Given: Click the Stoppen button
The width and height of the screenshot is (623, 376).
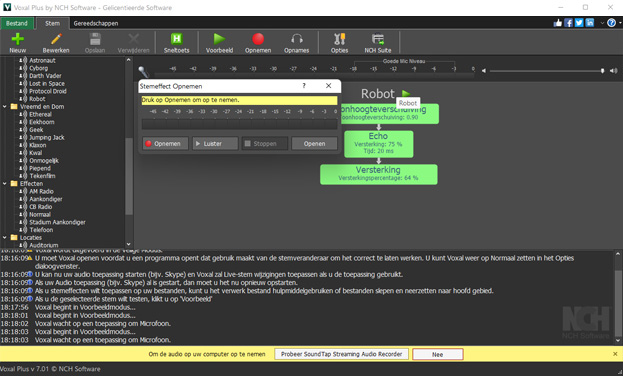Looking at the screenshot, I should [x=265, y=143].
